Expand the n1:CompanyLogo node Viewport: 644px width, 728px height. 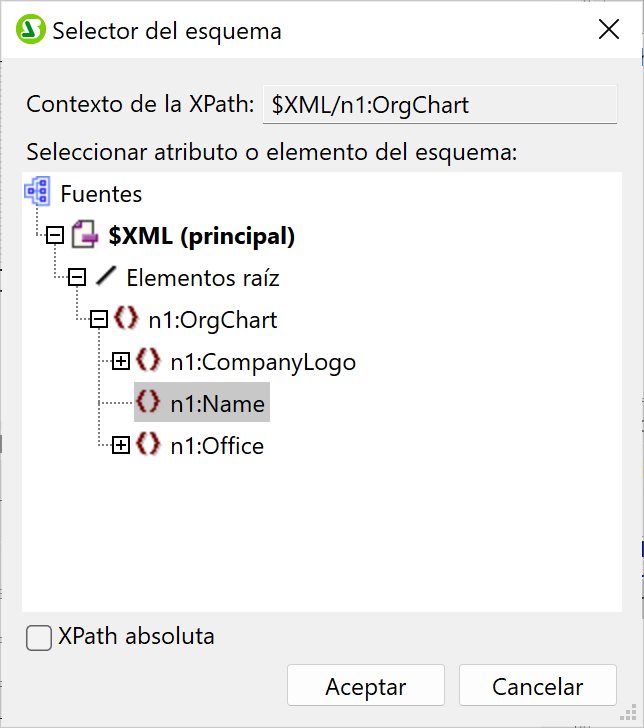121,362
